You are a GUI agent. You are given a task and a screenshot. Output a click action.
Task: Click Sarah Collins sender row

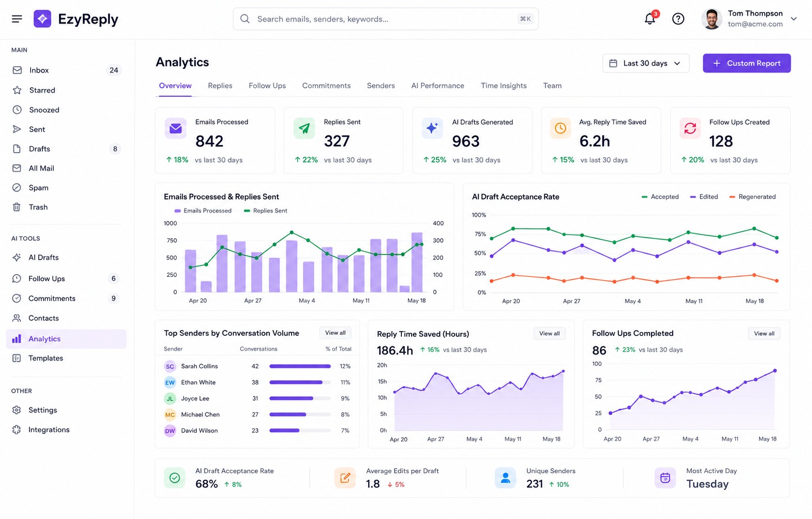257,366
